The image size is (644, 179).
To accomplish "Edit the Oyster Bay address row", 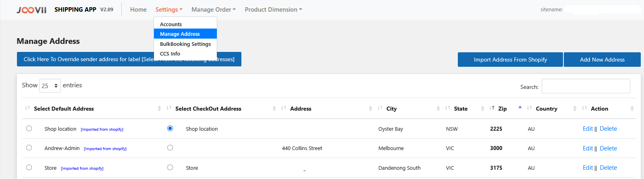I will (588, 129).
